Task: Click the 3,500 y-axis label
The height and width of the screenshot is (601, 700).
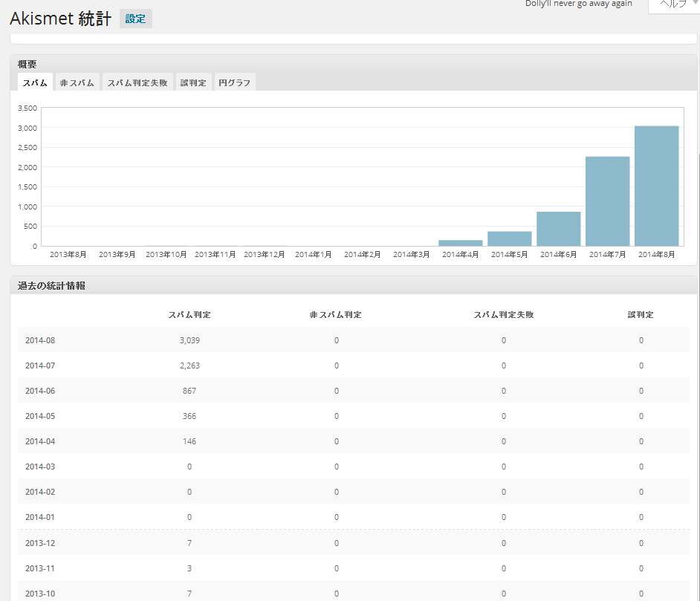Action: click(x=27, y=108)
